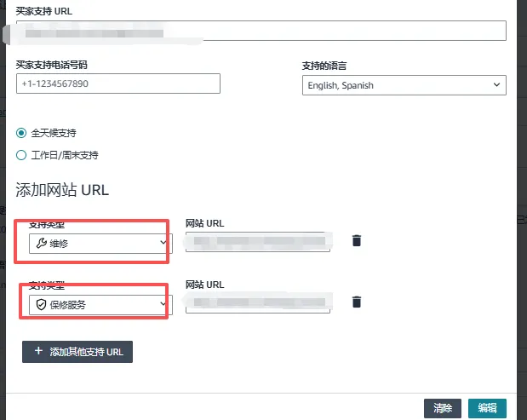Screen dimensions: 527x420
Task: Click the 添加其他支持 URL button
Action: pyautogui.click(x=77, y=352)
